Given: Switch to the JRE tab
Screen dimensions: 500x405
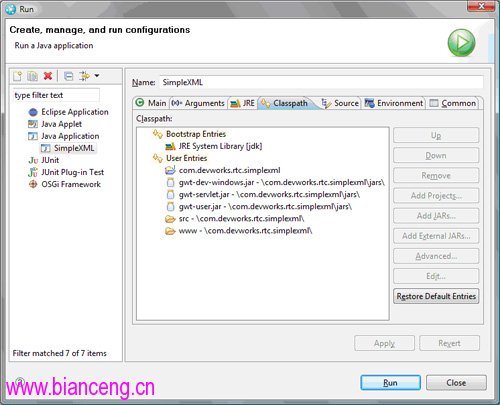Looking at the screenshot, I should 243,103.
